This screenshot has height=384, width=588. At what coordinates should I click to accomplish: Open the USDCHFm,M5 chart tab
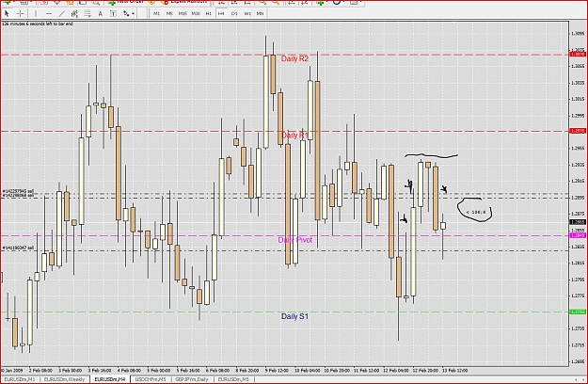[151, 379]
